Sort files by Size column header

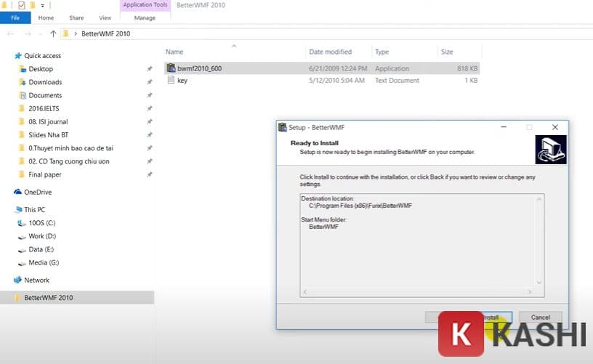[x=447, y=52]
